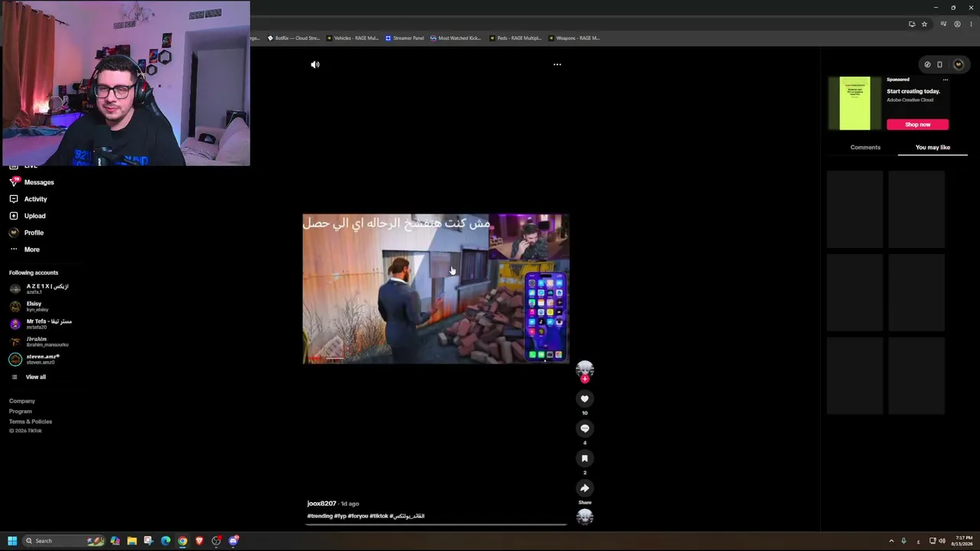Open the Upload page
Viewport: 980px width, 551px height.
(28, 216)
